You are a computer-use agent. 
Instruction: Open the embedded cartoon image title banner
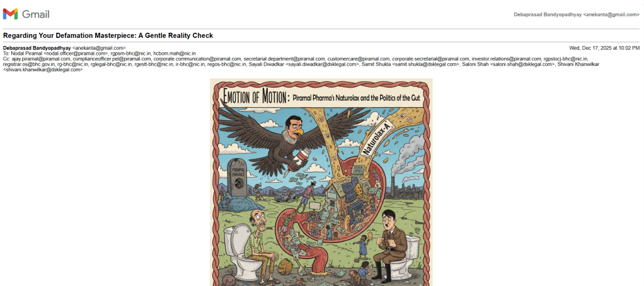point(321,97)
